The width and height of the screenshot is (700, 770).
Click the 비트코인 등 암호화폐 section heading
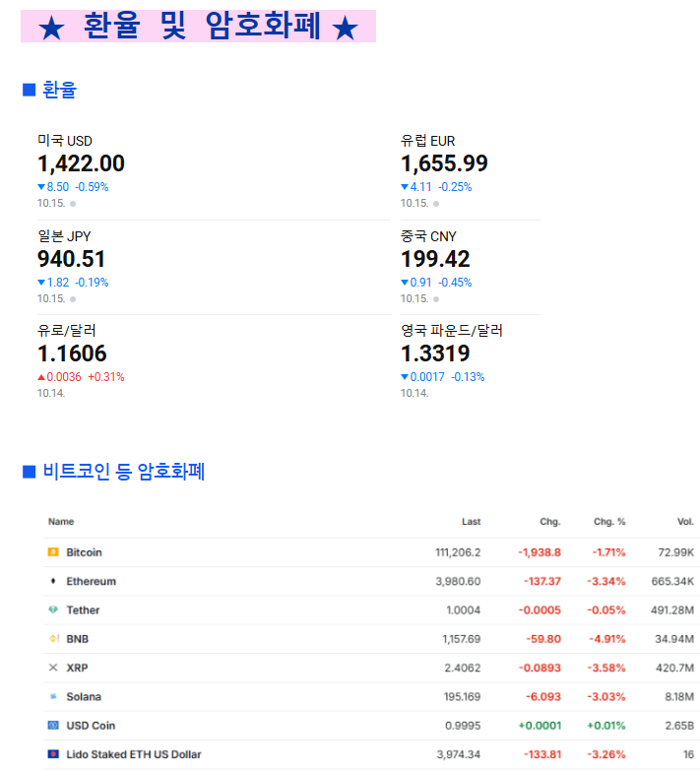(123, 472)
